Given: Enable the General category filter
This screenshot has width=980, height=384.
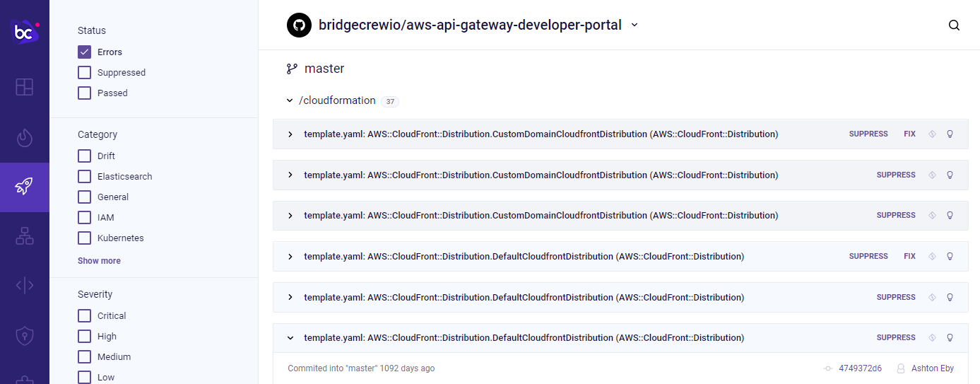Looking at the screenshot, I should pyautogui.click(x=84, y=197).
